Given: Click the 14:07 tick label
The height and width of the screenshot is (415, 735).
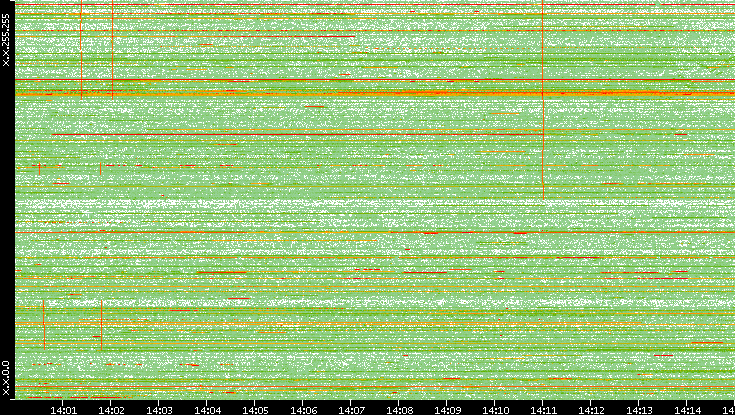Looking at the screenshot, I should point(351,410).
